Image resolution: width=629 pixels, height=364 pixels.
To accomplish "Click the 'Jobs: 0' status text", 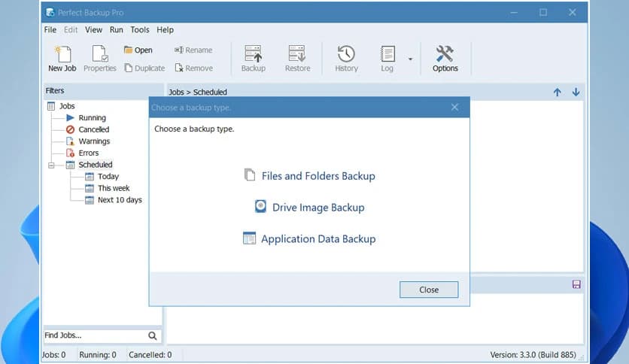I will click(x=53, y=355).
